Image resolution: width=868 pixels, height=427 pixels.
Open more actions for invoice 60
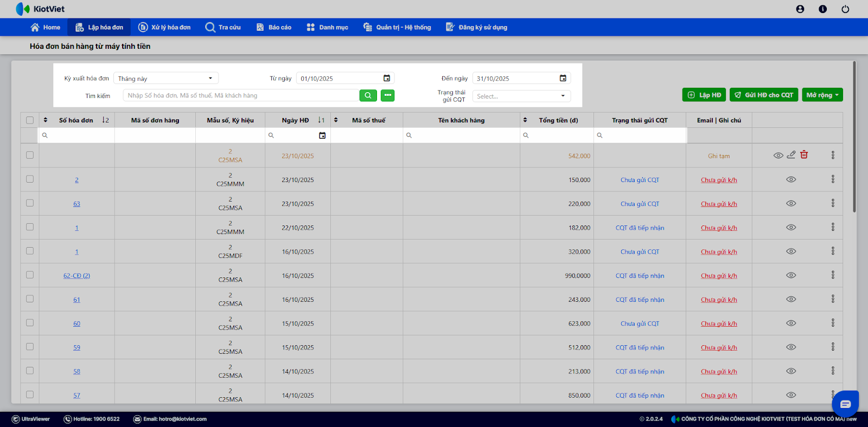tap(833, 323)
